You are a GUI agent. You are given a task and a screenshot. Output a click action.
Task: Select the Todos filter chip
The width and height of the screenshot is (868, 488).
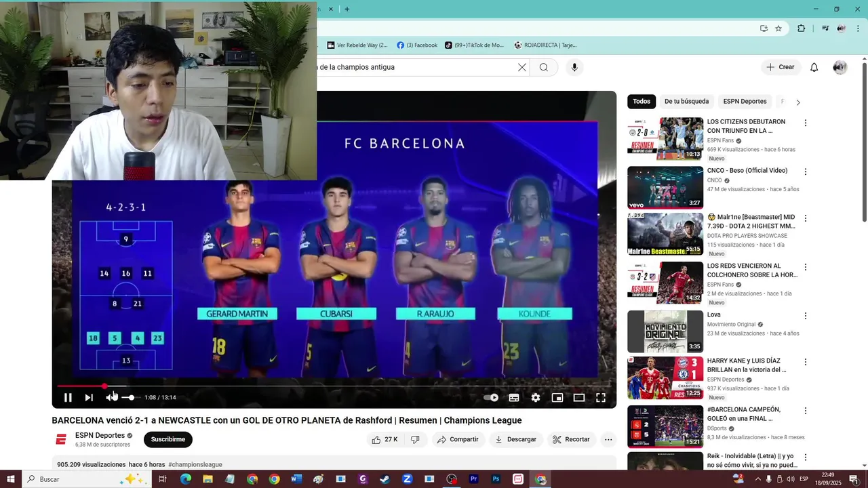tap(642, 102)
